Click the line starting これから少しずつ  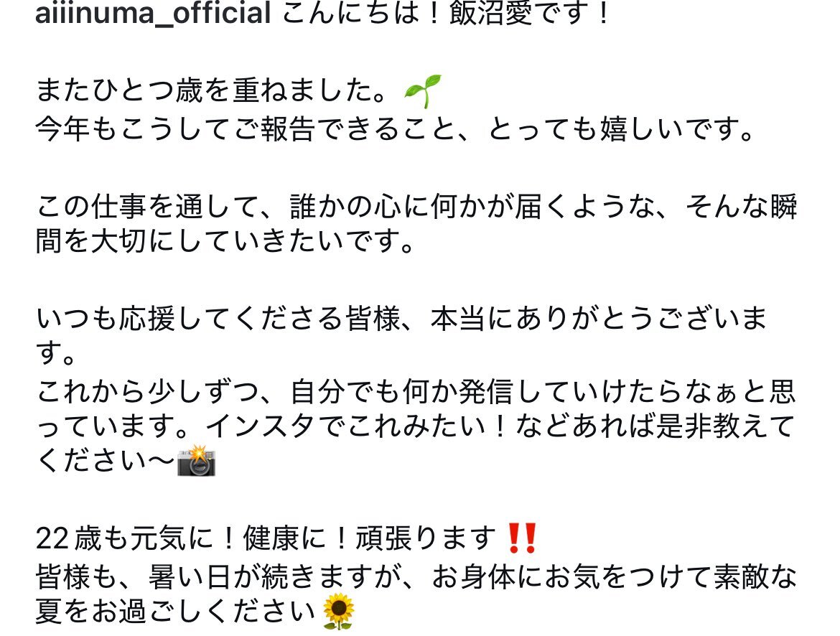(416, 392)
